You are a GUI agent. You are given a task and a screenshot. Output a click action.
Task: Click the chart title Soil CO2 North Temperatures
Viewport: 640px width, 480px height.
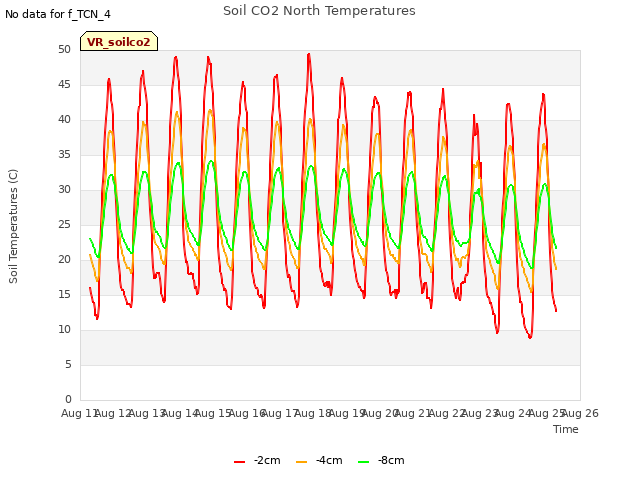319,11
